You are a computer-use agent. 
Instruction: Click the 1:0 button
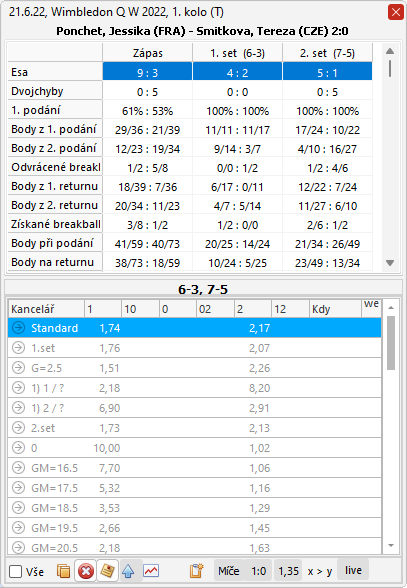[x=258, y=571]
